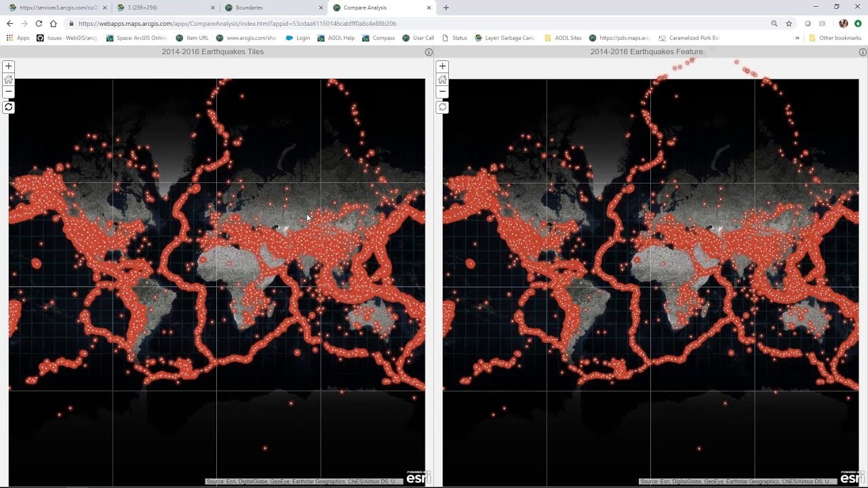Open the AGOL Sites bookmark folder
This screenshot has height=488, width=868.
coord(563,38)
